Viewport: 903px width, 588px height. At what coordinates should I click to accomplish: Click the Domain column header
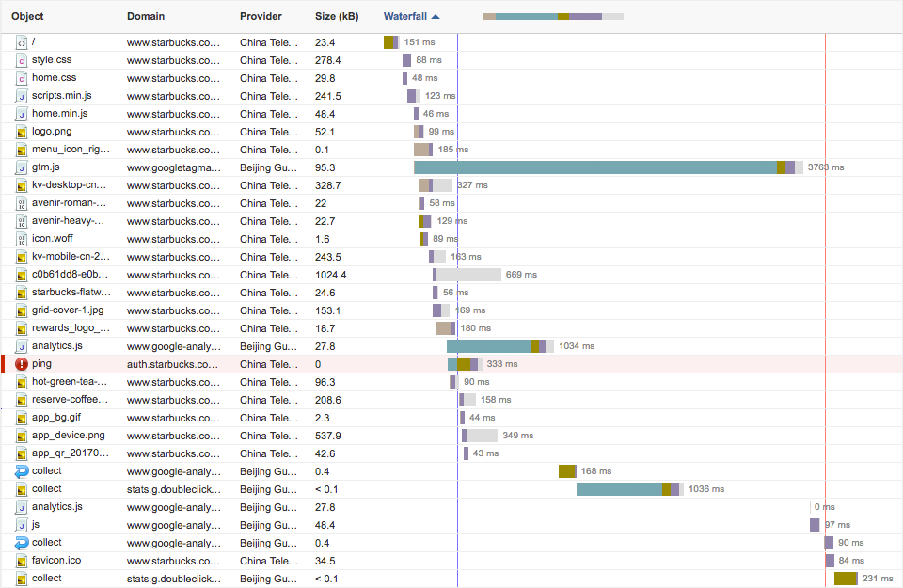click(145, 16)
